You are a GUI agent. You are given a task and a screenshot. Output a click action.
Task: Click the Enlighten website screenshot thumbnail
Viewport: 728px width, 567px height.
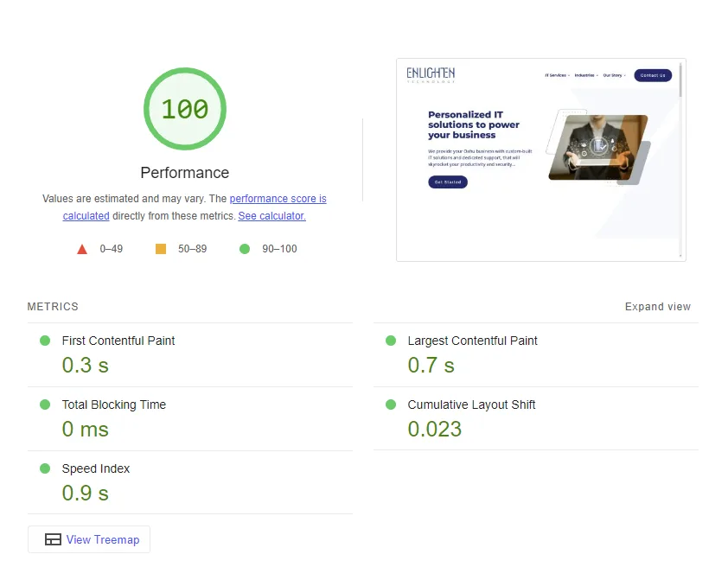pos(541,160)
